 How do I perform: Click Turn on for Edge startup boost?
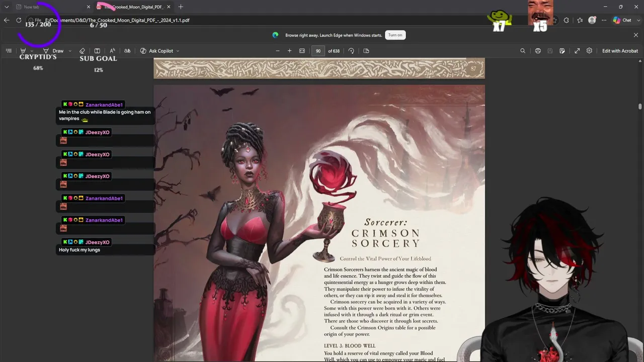pyautogui.click(x=395, y=35)
